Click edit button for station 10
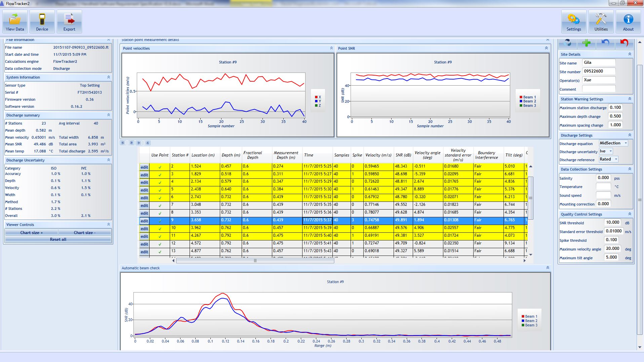644x362 pixels. pos(144,229)
